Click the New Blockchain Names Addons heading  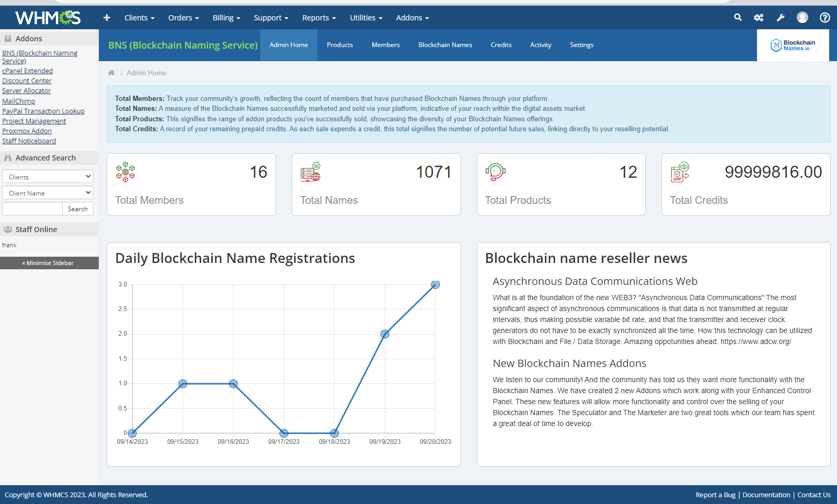569,363
